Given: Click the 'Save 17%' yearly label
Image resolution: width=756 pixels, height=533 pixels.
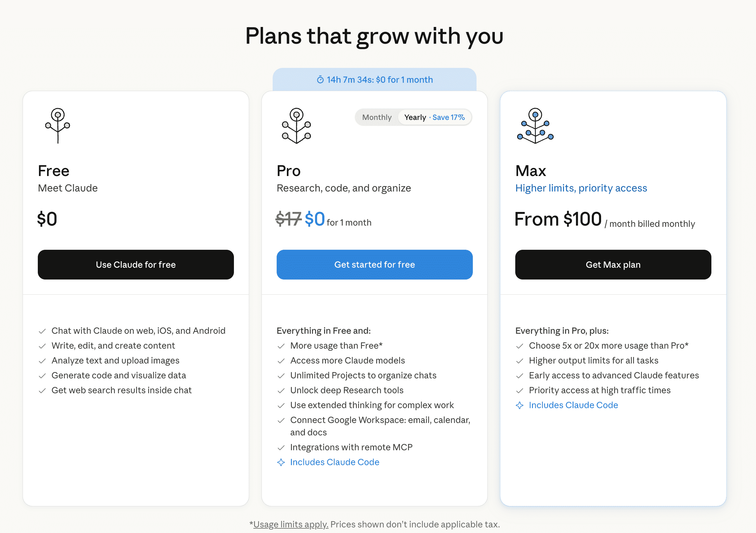Looking at the screenshot, I should (448, 117).
